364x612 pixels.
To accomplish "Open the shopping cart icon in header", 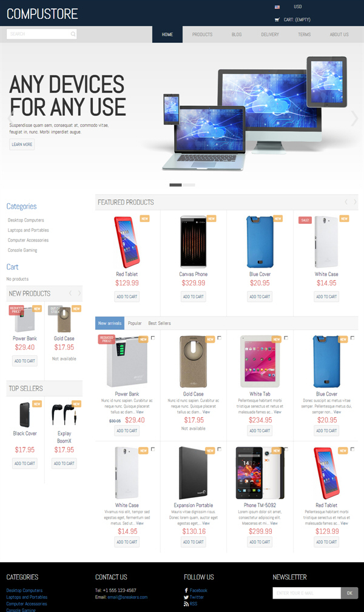I will click(277, 19).
